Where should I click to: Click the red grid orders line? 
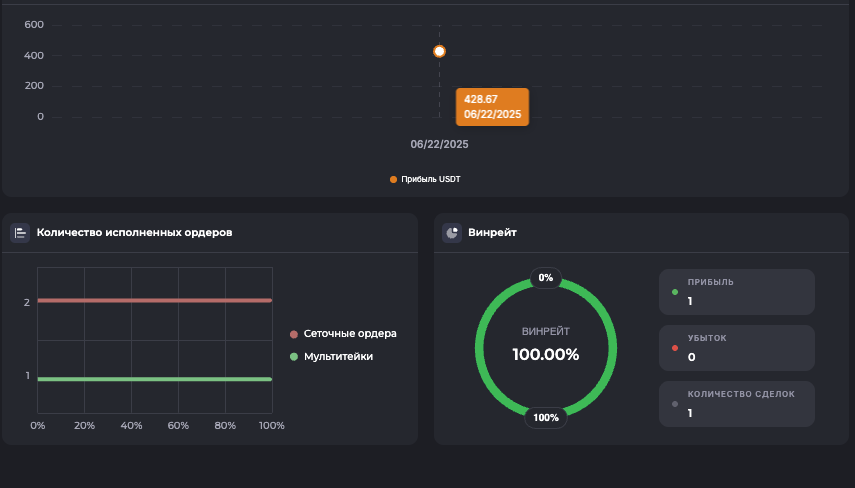point(155,300)
